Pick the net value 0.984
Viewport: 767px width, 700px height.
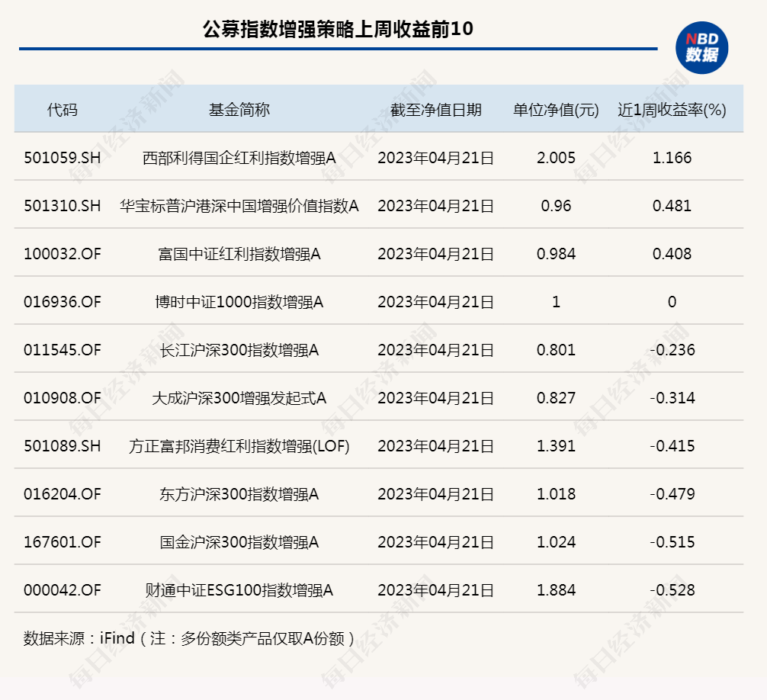tap(556, 254)
